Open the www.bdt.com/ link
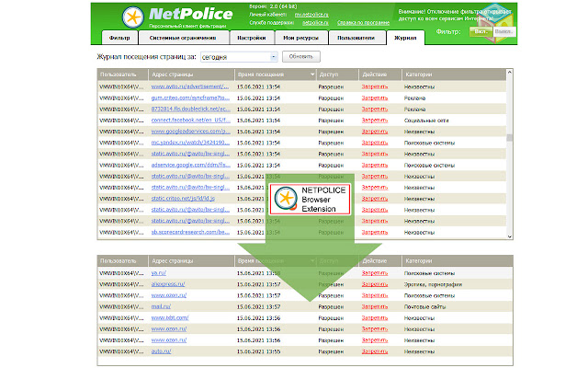 click(169, 317)
